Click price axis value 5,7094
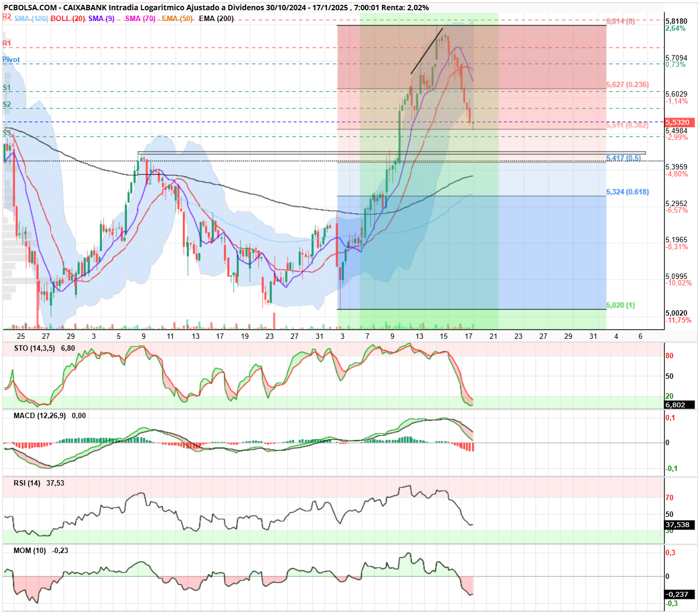Image resolution: width=700 pixels, height=614 pixels. coord(676,58)
